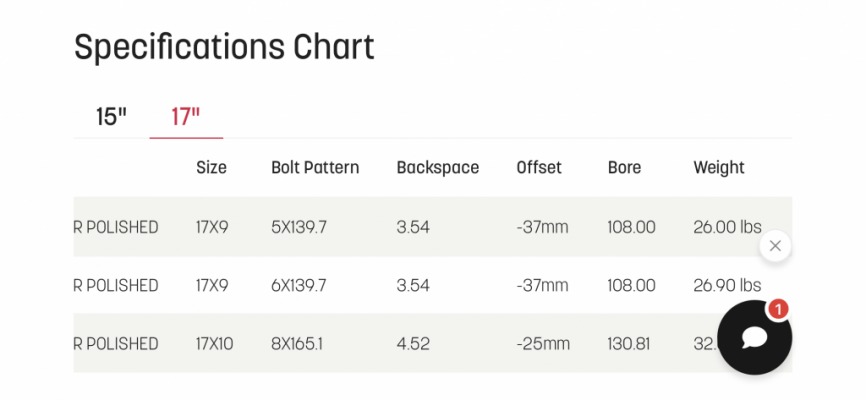Click the red notification badge on chat
The width and height of the screenshot is (866, 400).
point(778,310)
